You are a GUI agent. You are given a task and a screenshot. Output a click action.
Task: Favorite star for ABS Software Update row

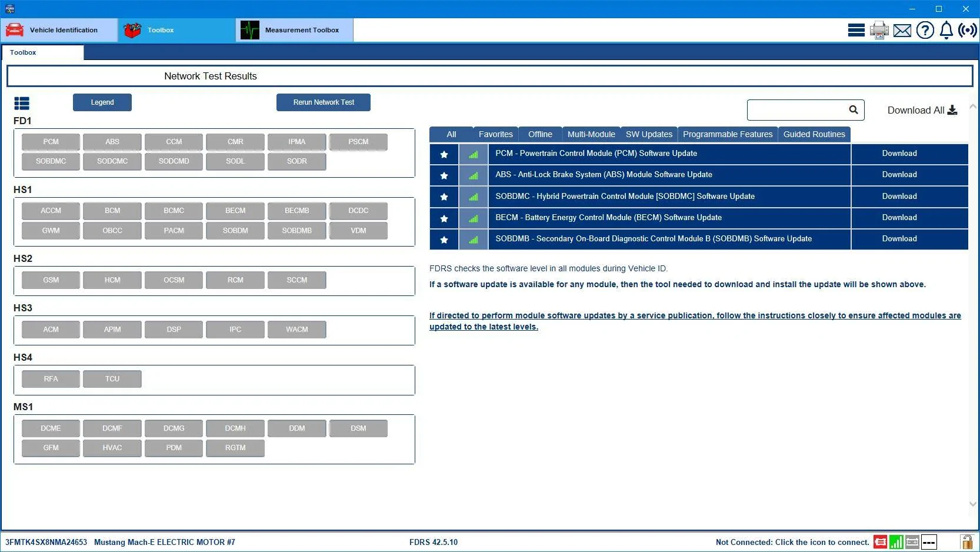(444, 175)
